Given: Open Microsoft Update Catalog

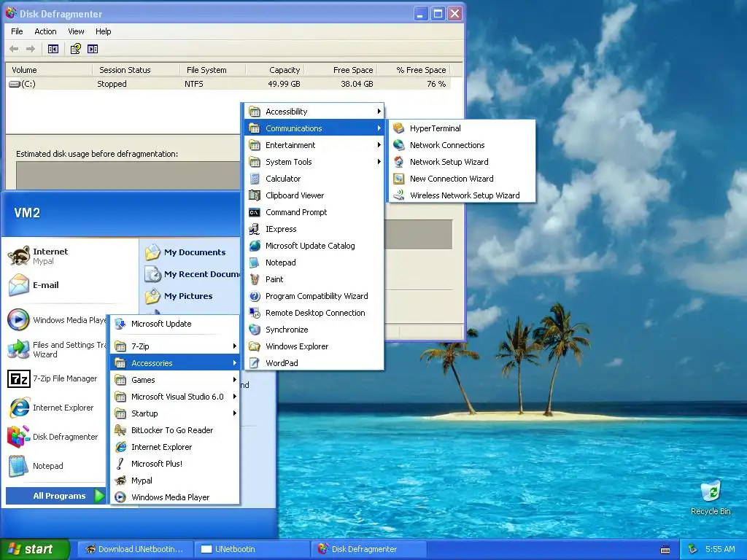Looking at the screenshot, I should [x=314, y=246].
